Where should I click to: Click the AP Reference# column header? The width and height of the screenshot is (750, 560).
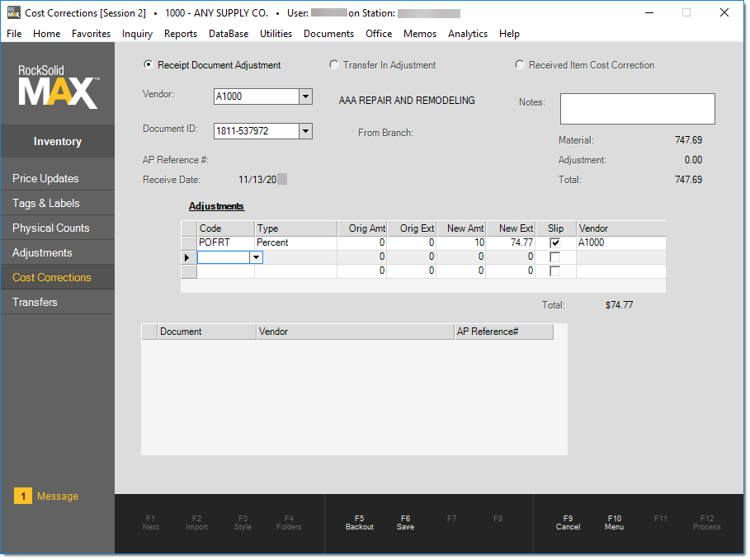(x=504, y=332)
